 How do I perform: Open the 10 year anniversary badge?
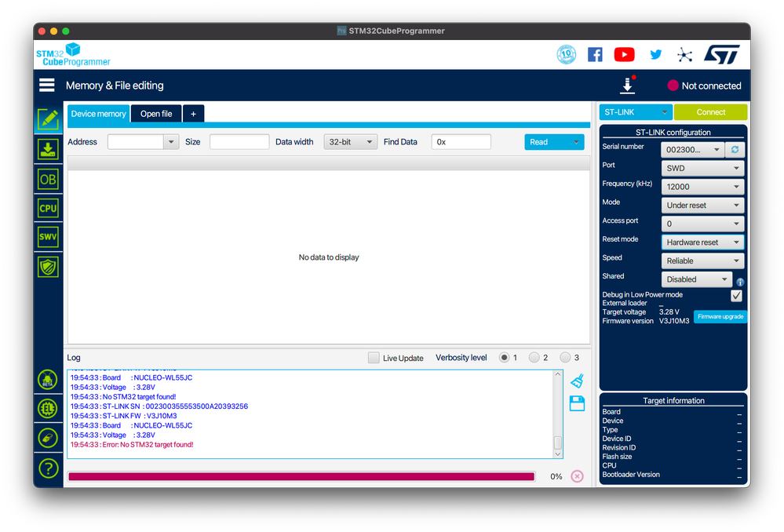567,54
